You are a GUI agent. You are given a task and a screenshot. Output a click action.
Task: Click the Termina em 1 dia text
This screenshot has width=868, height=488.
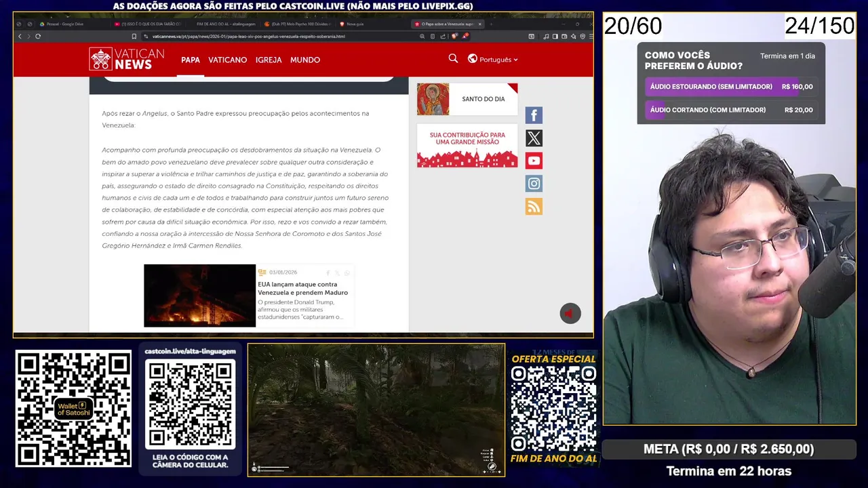click(x=787, y=56)
